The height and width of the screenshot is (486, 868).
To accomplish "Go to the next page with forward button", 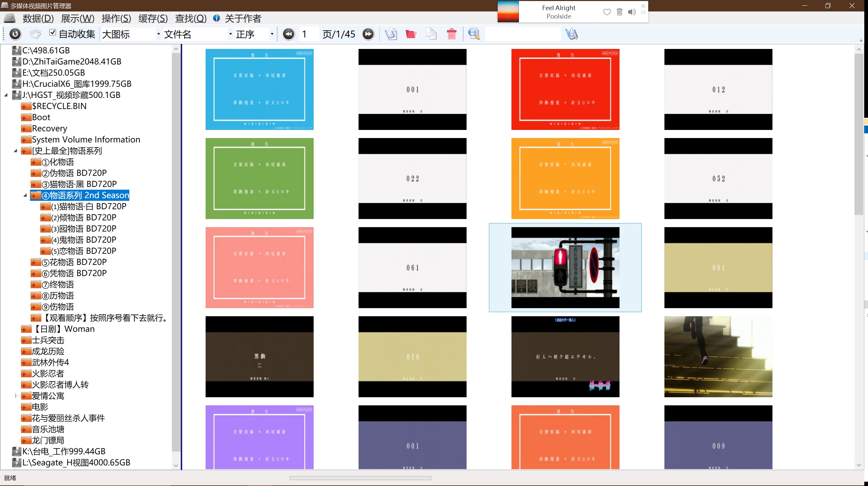I will coord(368,34).
